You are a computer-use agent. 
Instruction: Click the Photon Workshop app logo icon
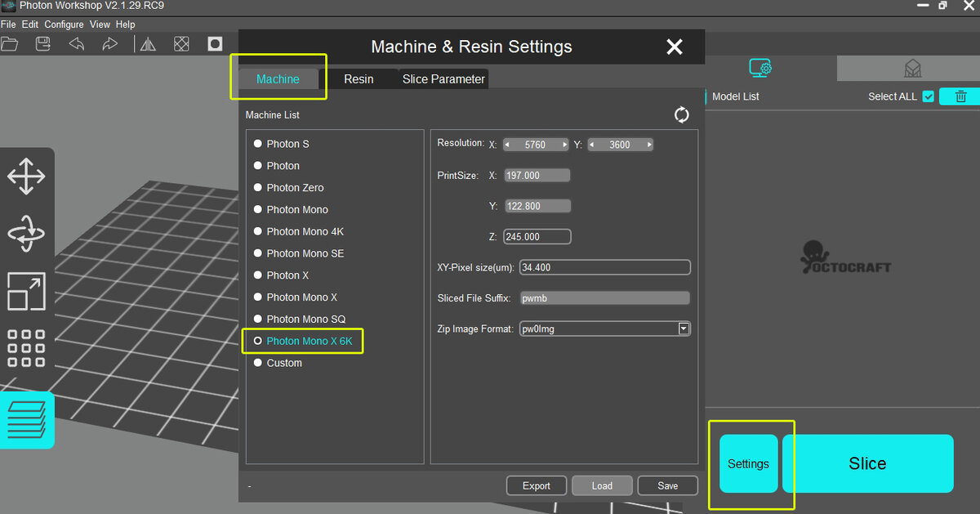(x=8, y=5)
